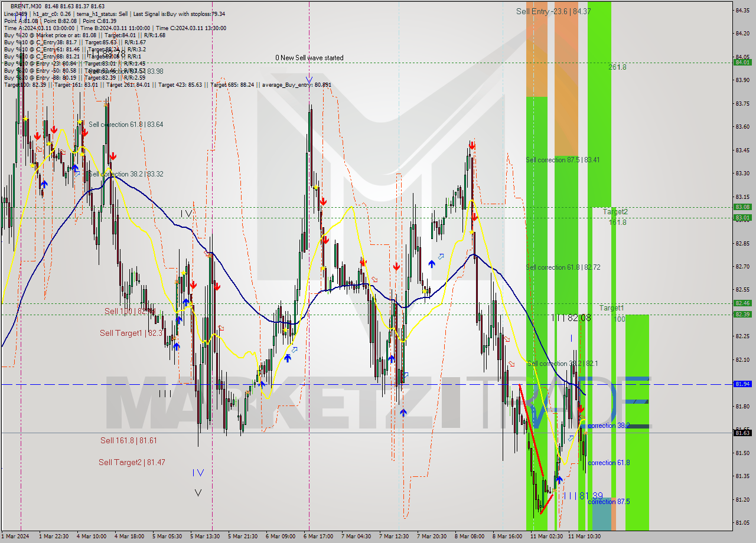Select the 'Sell Target1 | 82.3' label

coord(131,333)
